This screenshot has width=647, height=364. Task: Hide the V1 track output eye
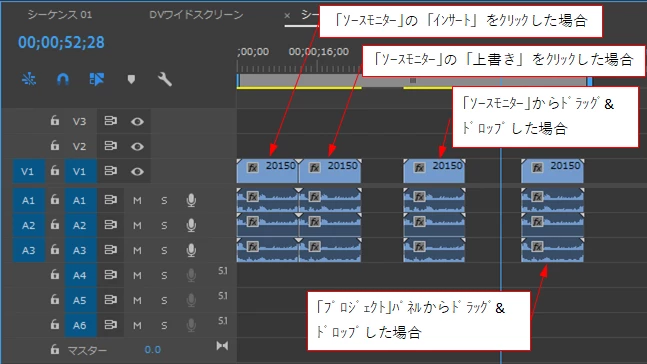coord(137,171)
